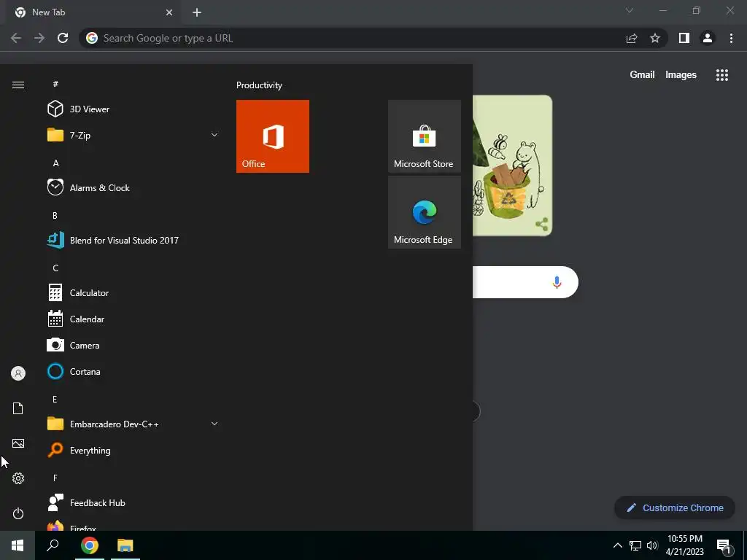Viewport: 747px width, 560px height.
Task: Open the Calendar app
Action: 133,319
